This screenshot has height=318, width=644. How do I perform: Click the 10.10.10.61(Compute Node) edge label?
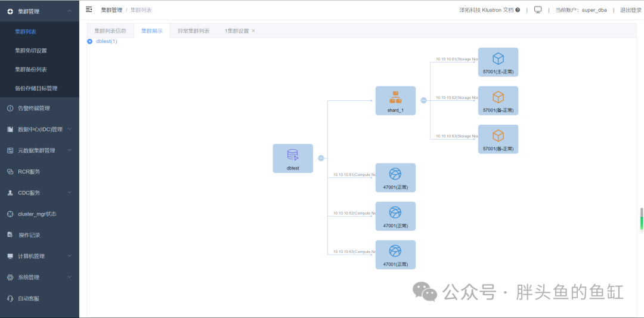click(354, 175)
